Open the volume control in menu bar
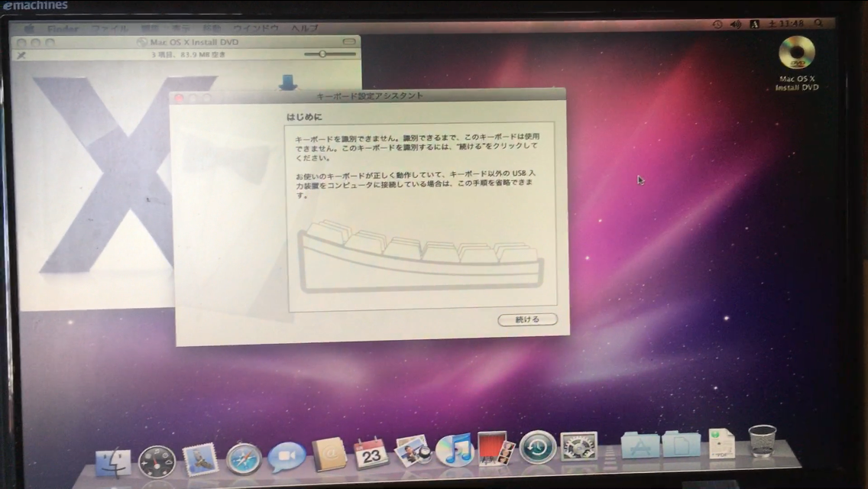Image resolution: width=868 pixels, height=489 pixels. coord(735,24)
